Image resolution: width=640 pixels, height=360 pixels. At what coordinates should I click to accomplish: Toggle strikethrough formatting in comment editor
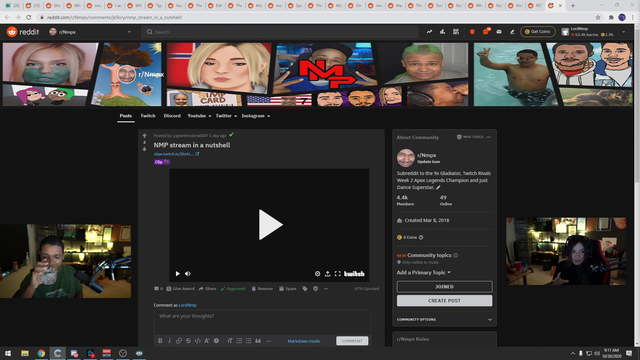188,341
